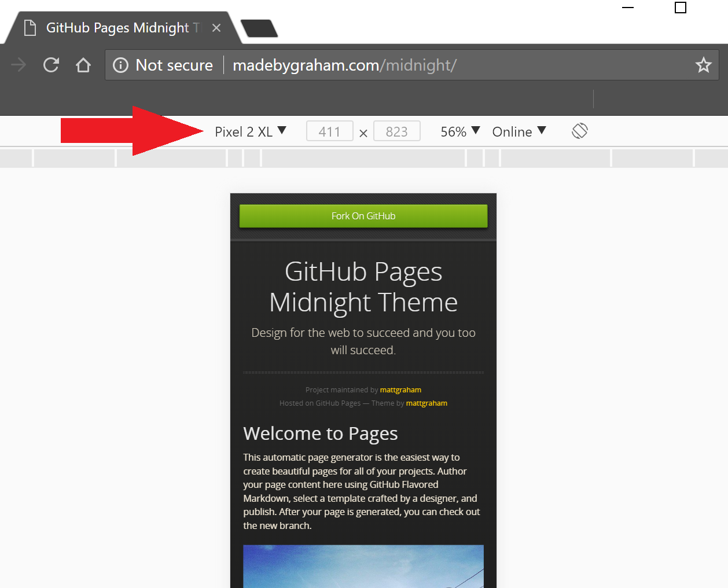Rotate the device viewport orientation

point(579,131)
